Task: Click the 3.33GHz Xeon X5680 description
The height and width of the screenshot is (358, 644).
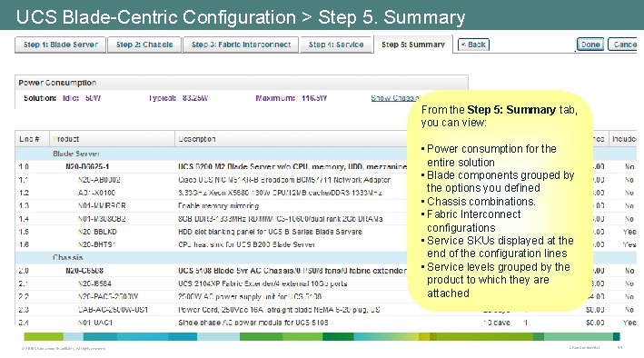Action: click(x=280, y=193)
